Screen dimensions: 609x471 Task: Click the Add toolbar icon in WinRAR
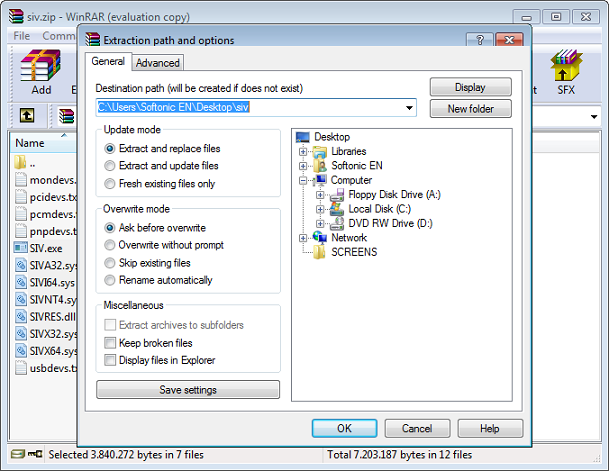point(41,65)
